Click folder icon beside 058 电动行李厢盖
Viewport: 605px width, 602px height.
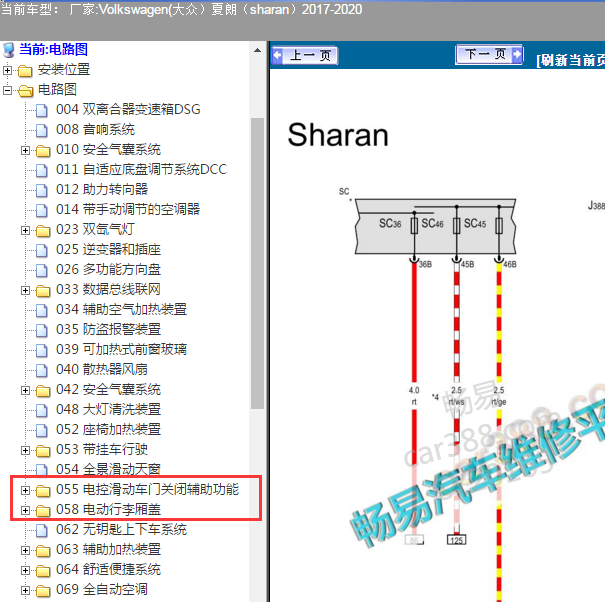[x=43, y=511]
